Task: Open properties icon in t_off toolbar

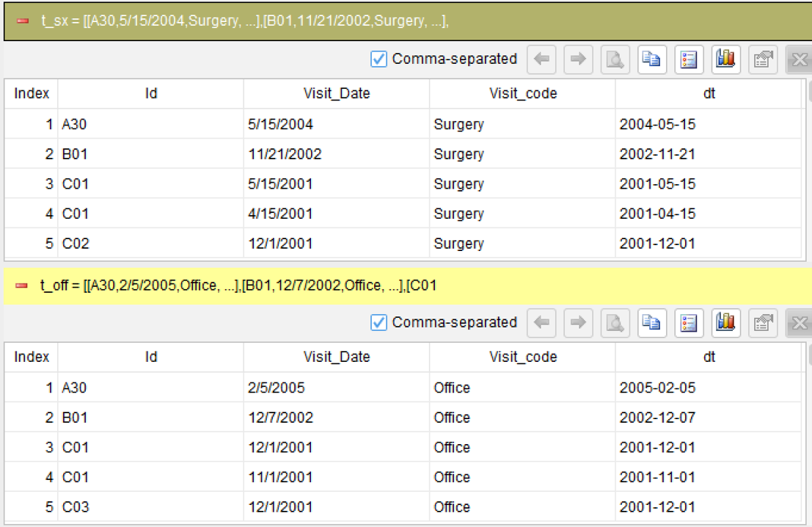Action: [x=763, y=323]
